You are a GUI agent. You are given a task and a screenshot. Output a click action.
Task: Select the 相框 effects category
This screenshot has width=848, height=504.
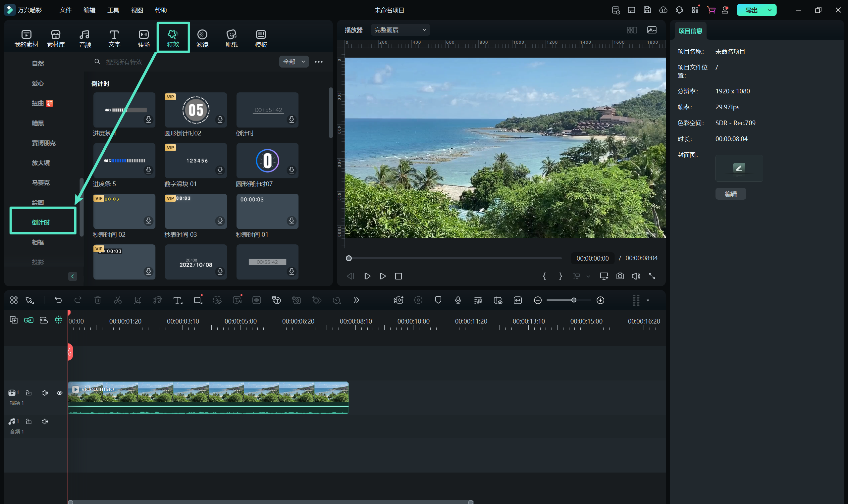pyautogui.click(x=38, y=242)
